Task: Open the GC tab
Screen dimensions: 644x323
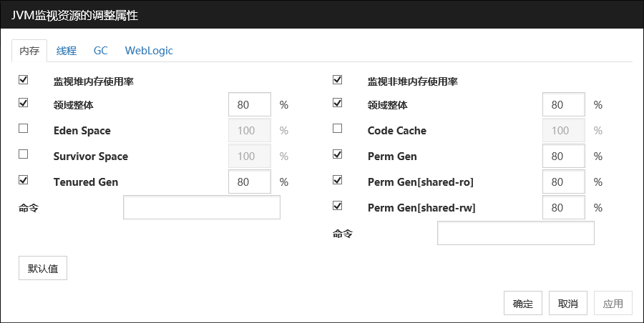Action: pos(101,51)
